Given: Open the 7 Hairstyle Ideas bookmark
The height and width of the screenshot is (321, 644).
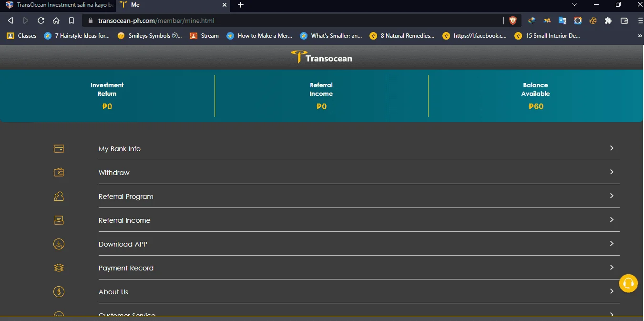Looking at the screenshot, I should click(77, 36).
